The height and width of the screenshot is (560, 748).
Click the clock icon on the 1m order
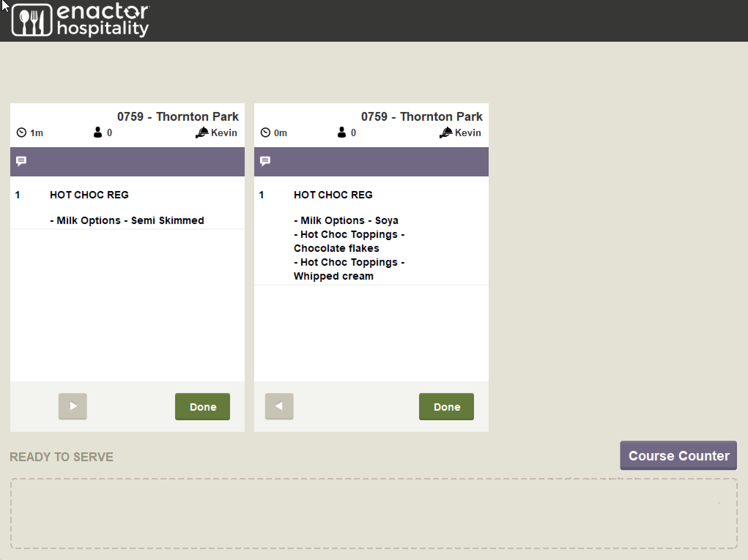[22, 132]
